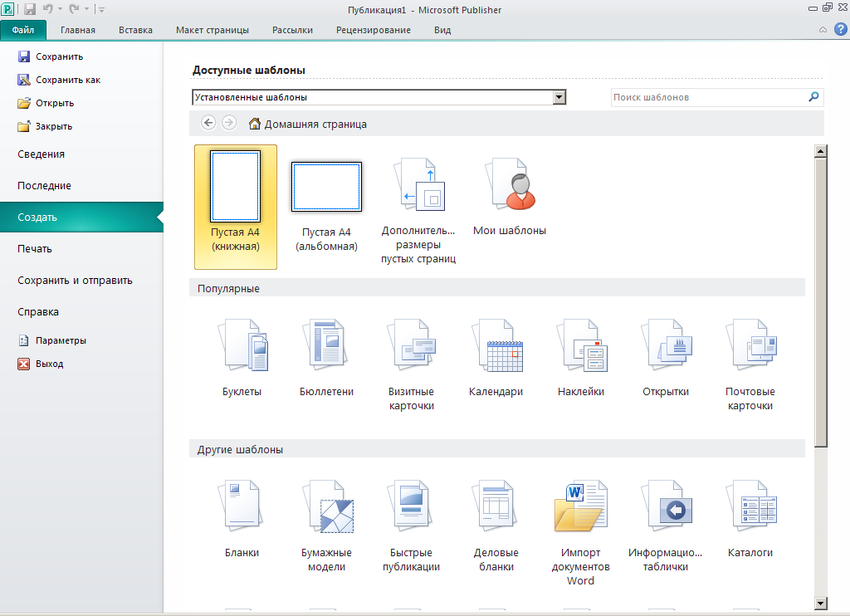This screenshot has width=850, height=616.
Task: Select the Создать section
Action: point(81,217)
